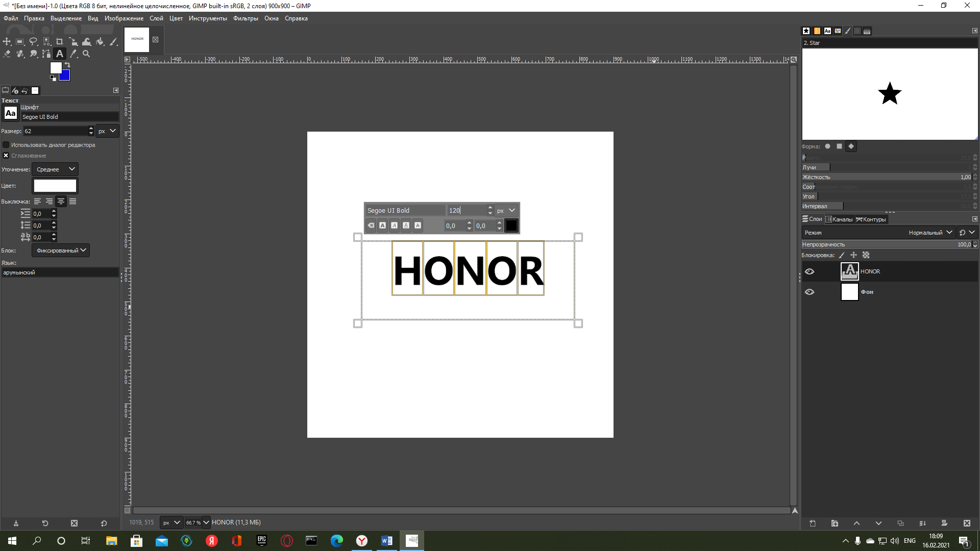Raise the HONOR layer

[x=856, y=523]
